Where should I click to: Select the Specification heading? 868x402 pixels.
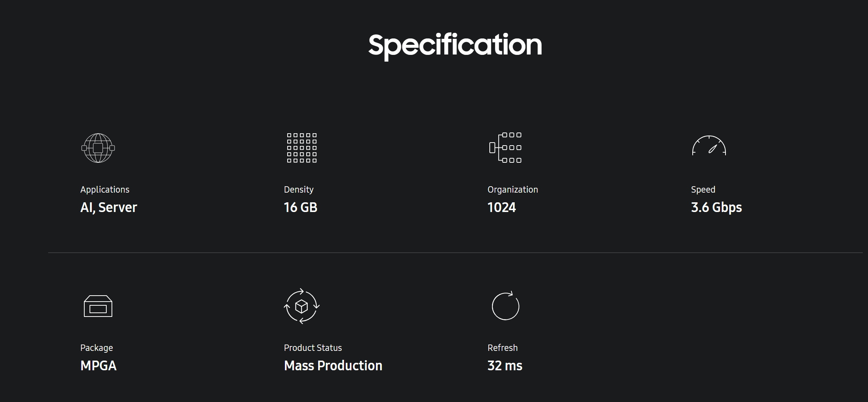455,46
